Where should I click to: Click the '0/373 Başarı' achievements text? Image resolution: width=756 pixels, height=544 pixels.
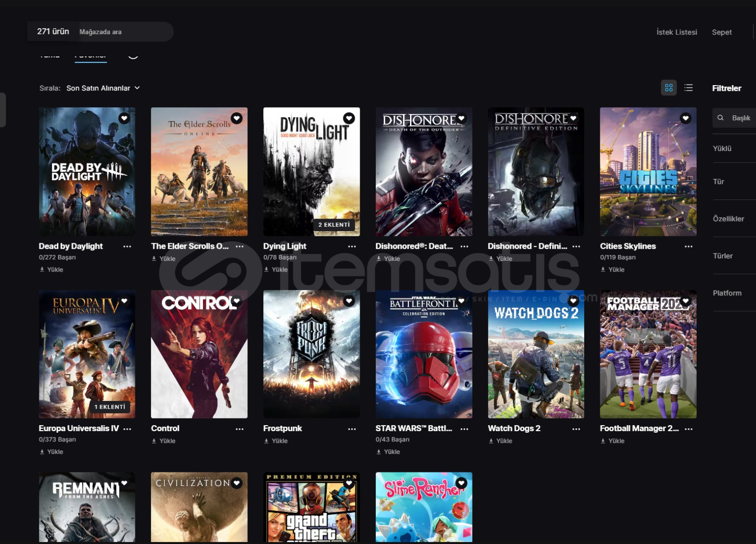(x=57, y=440)
